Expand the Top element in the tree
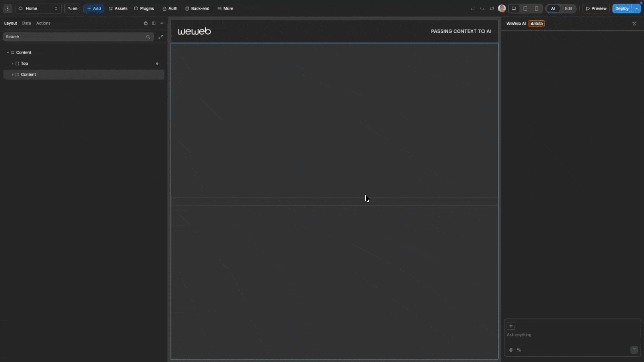644x362 pixels. (x=12, y=63)
